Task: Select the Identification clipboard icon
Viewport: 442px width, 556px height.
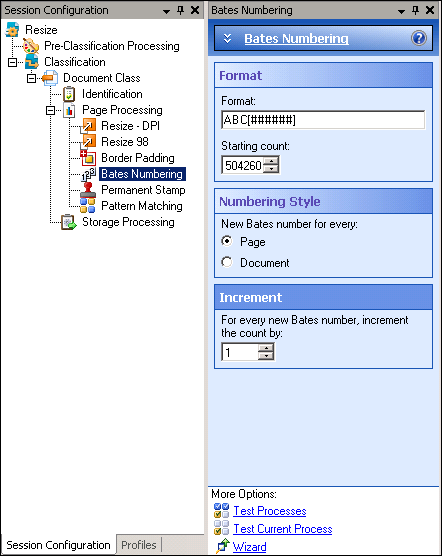Action: 69,94
